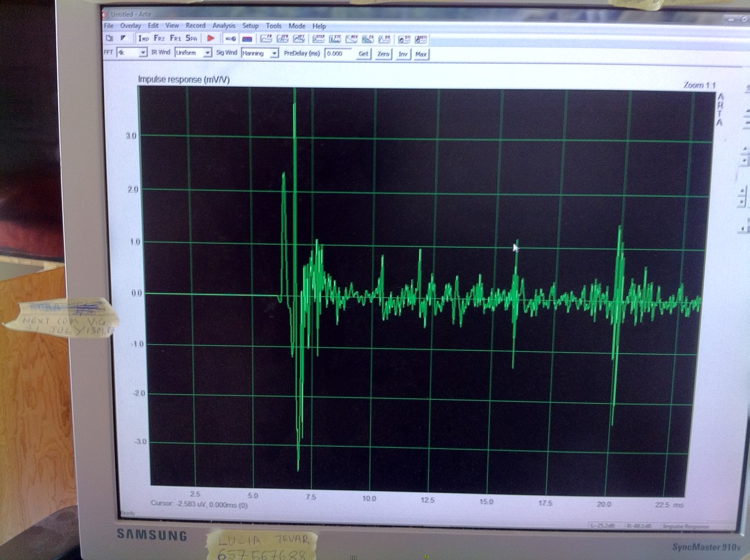The width and height of the screenshot is (750, 560).
Task: Show the FR frequency response graph
Action: coord(266,39)
